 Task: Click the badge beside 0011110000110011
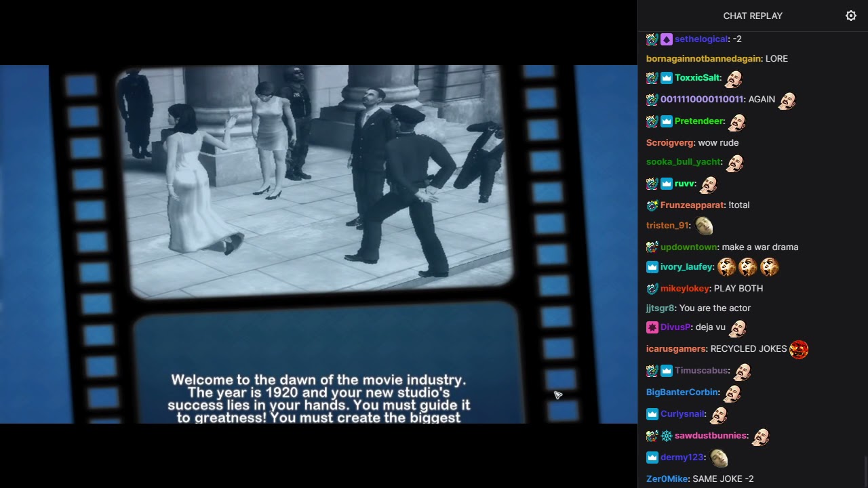click(x=652, y=100)
